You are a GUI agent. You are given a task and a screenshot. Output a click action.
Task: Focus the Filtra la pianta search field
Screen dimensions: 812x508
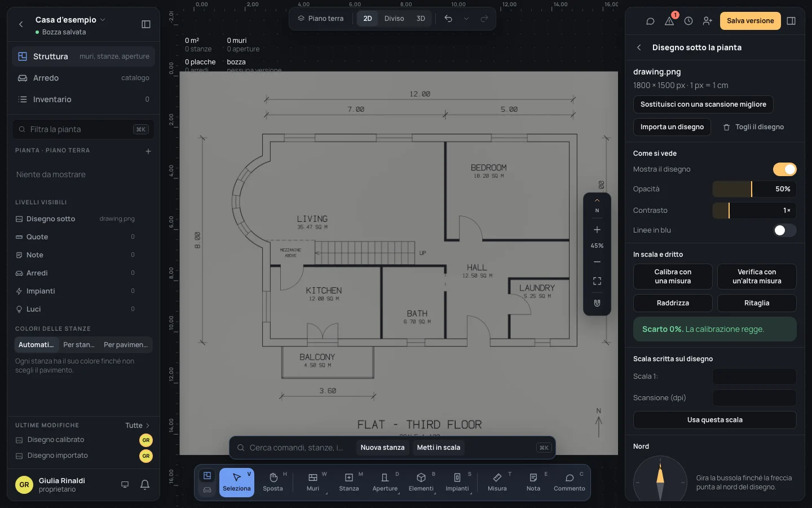pyautogui.click(x=83, y=129)
